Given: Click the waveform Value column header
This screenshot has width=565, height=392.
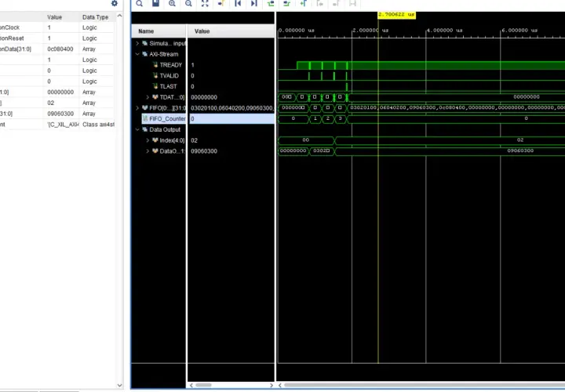Looking at the screenshot, I should point(231,31).
